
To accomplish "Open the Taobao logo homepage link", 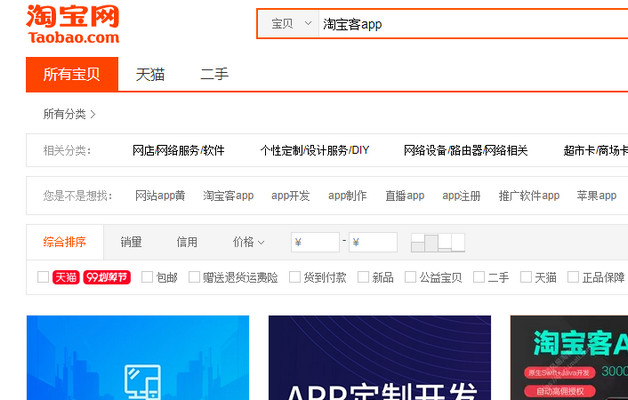I will (x=73, y=24).
